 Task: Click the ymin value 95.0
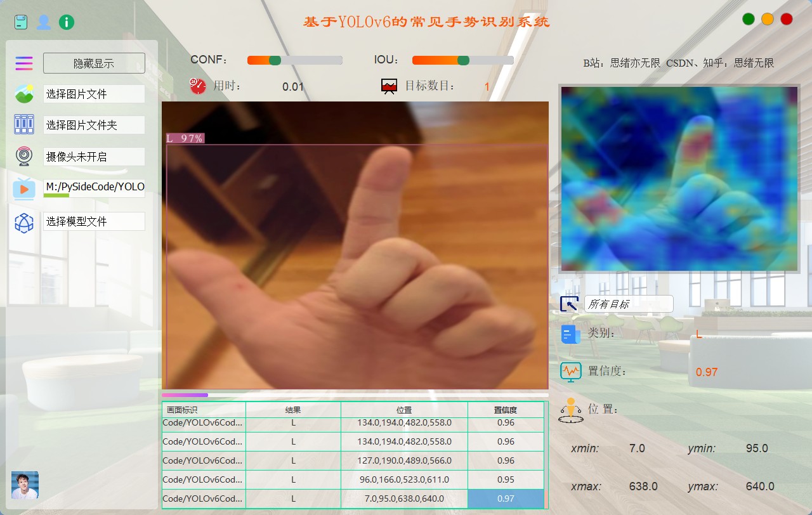point(757,448)
